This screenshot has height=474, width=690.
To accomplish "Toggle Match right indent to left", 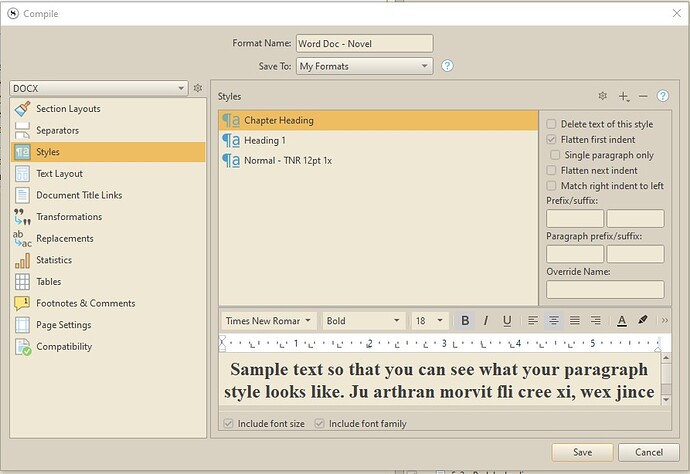I will click(x=552, y=186).
